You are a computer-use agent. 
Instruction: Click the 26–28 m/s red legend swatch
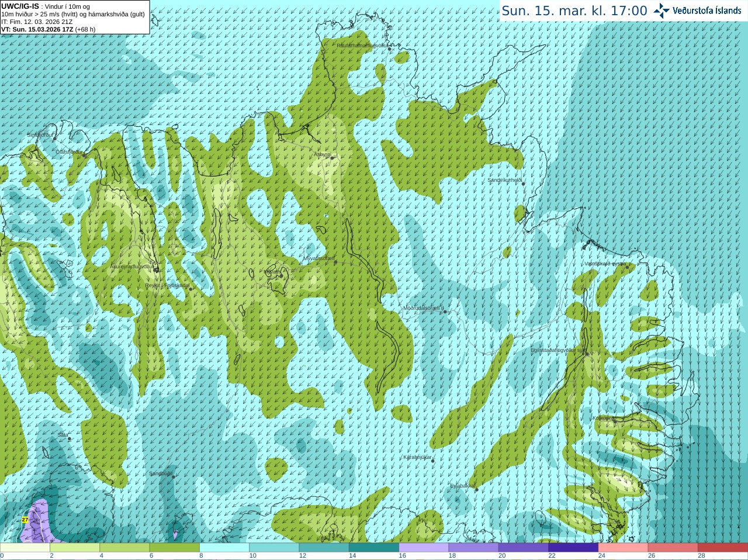click(x=673, y=548)
